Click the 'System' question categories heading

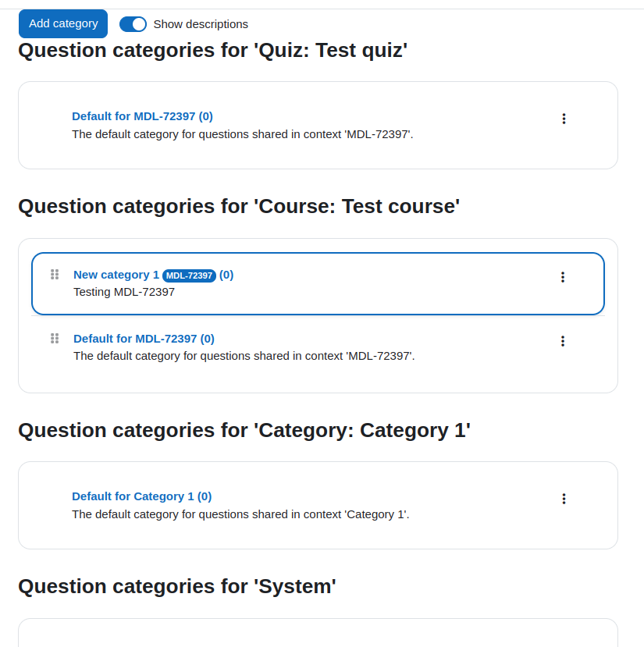point(176,587)
